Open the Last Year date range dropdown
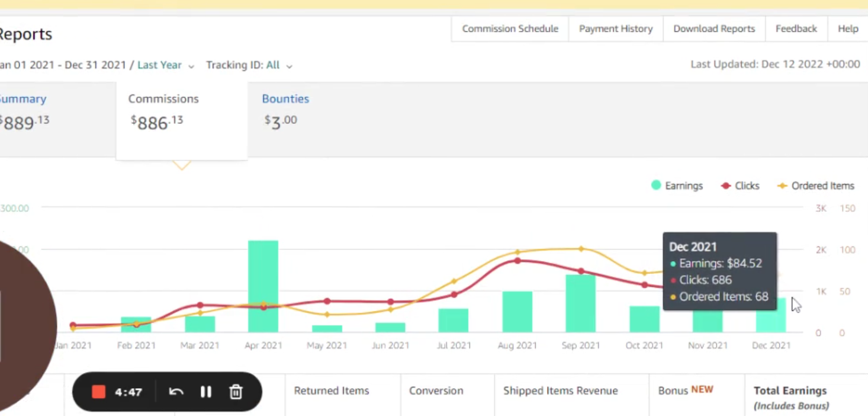This screenshot has width=868, height=416. [166, 65]
